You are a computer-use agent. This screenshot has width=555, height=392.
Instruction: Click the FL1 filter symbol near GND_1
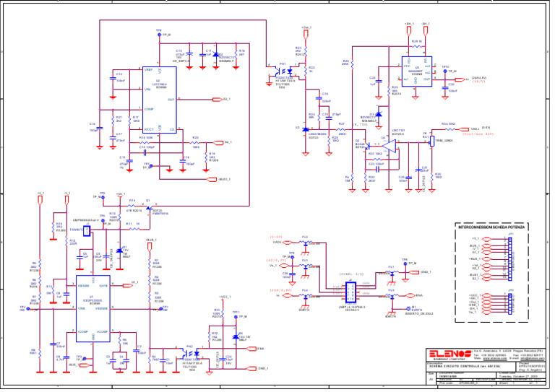pos(392,273)
